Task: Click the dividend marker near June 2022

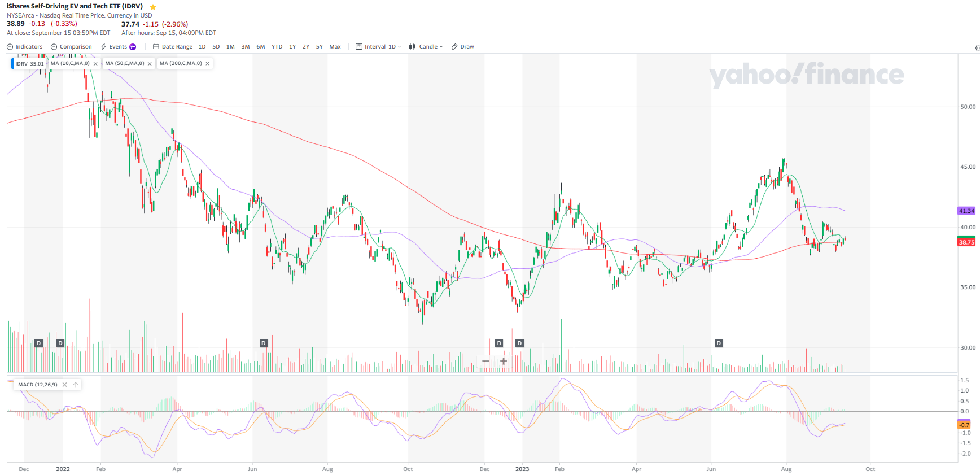Action: (x=263, y=343)
